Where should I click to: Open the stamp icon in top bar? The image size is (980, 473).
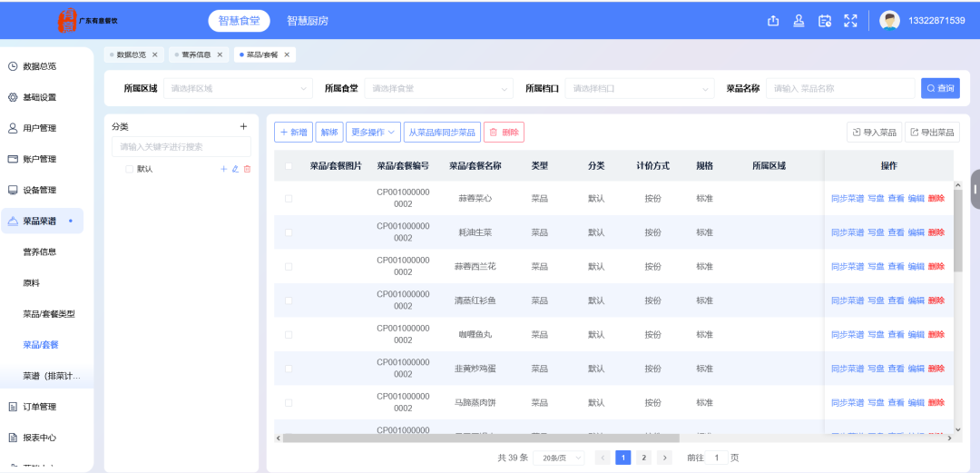click(x=799, y=21)
